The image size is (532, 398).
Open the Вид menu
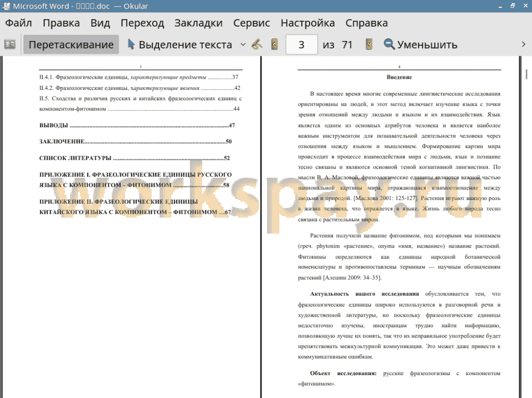coord(100,23)
